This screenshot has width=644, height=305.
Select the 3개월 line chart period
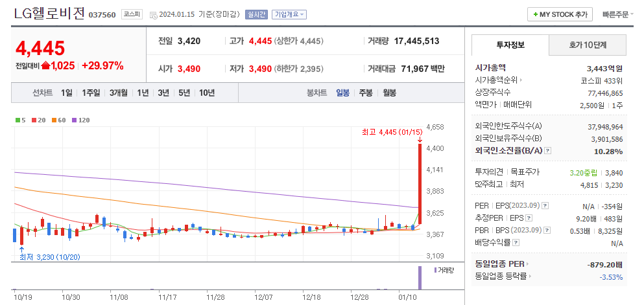118,93
